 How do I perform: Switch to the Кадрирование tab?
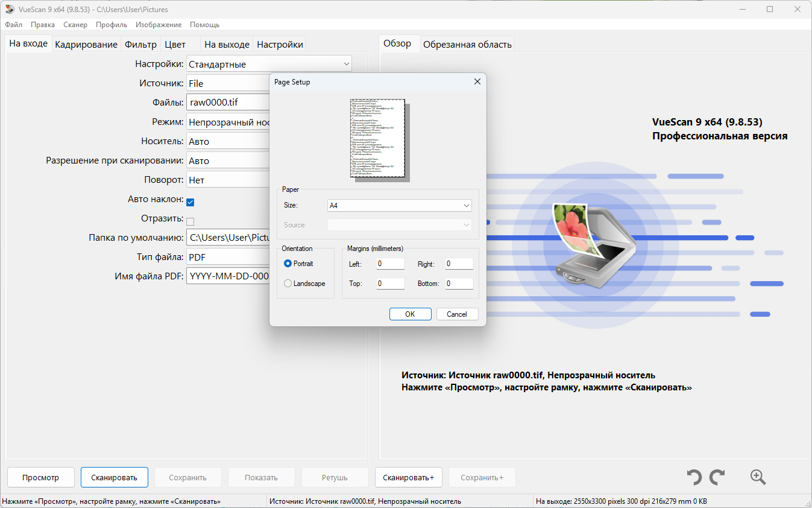[x=86, y=45]
